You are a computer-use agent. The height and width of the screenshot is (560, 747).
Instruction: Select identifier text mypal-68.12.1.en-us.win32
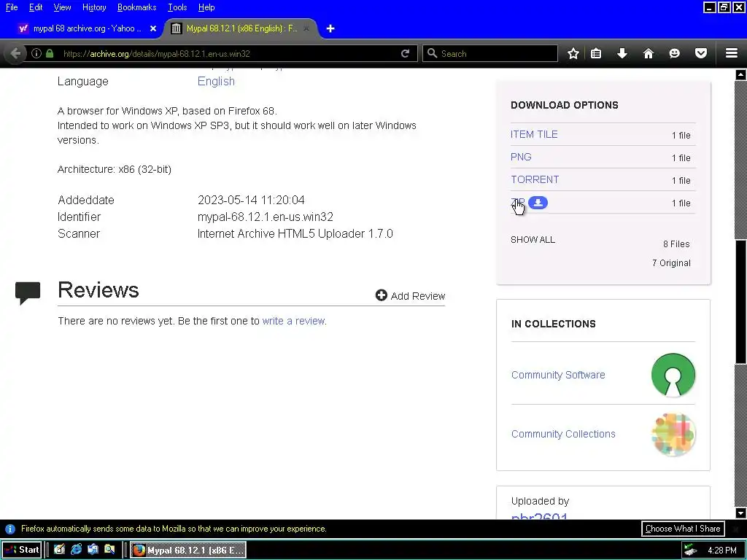point(266,217)
